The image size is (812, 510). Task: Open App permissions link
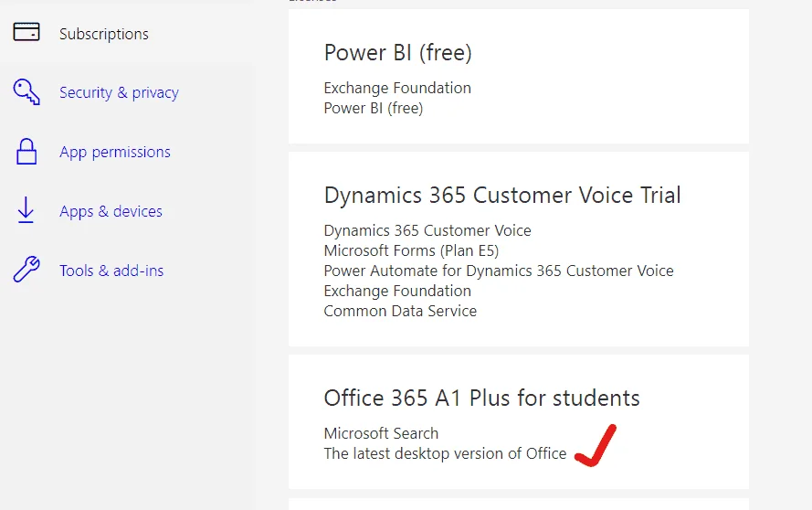click(x=115, y=153)
